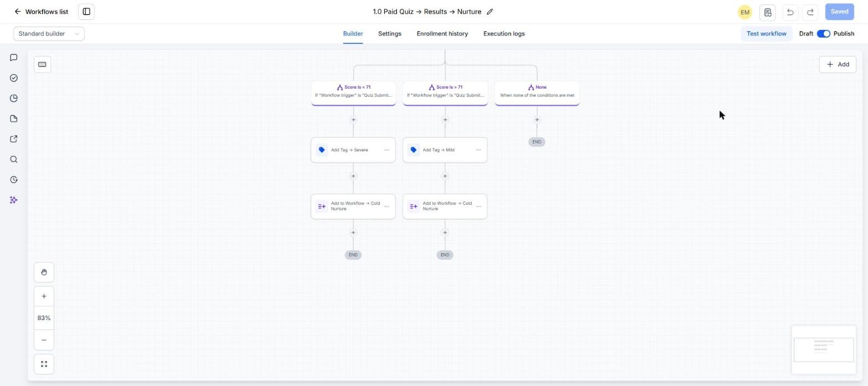This screenshot has height=386, width=868.
Task: Click the external link icon in sidebar
Action: click(x=14, y=139)
